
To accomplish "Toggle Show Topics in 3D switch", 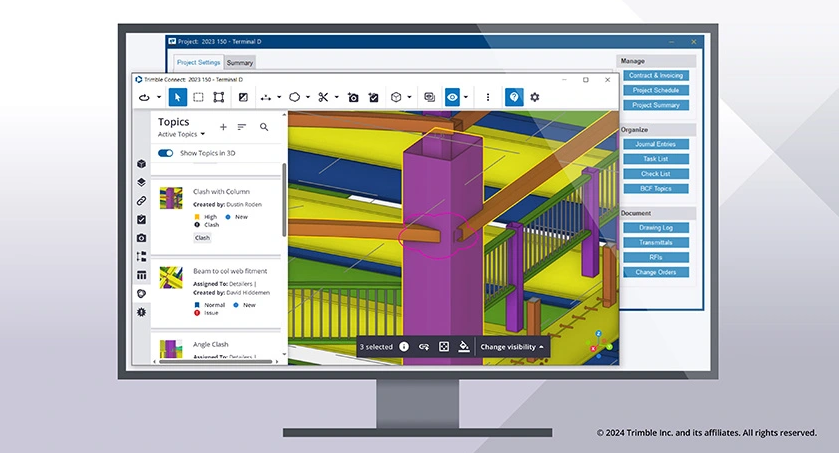I will 165,153.
